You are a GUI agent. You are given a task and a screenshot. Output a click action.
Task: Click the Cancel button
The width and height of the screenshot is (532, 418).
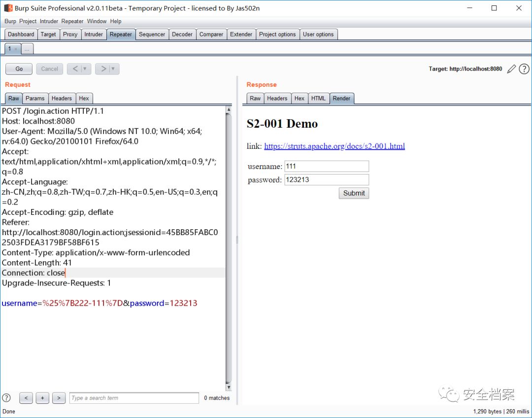click(x=50, y=69)
